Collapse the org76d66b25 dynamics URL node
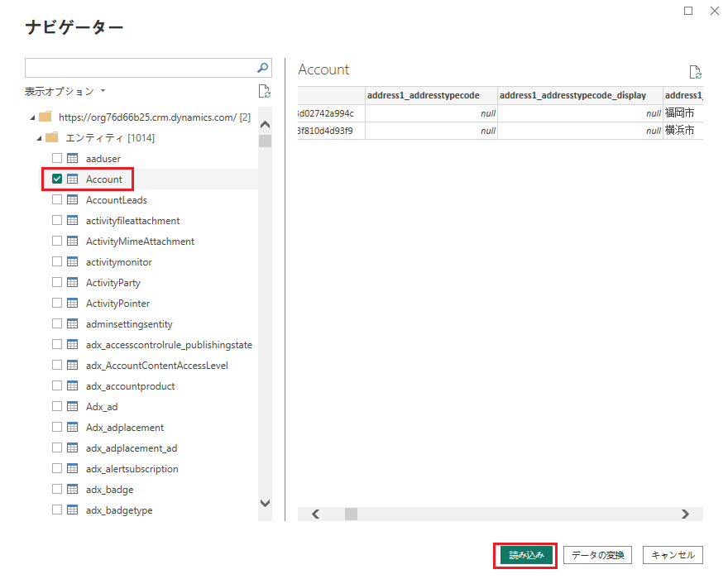 (31, 117)
